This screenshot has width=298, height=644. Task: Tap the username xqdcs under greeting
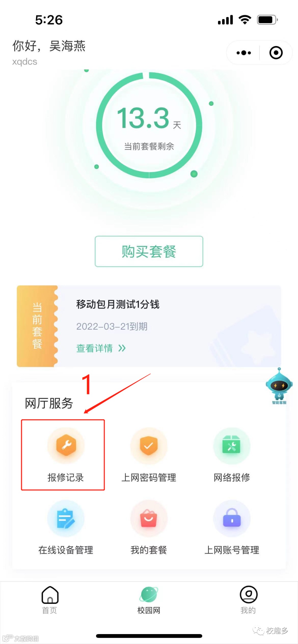click(x=25, y=62)
